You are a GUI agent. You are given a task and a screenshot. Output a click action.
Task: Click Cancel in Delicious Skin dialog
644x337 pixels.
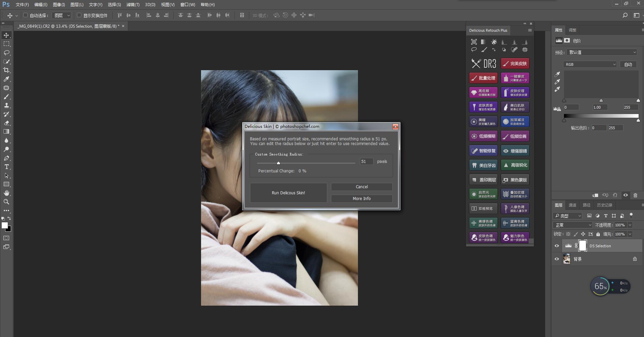click(x=362, y=187)
